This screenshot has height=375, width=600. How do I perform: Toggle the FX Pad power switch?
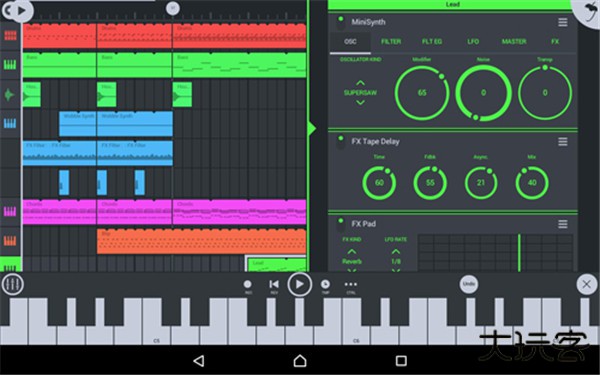[341, 225]
